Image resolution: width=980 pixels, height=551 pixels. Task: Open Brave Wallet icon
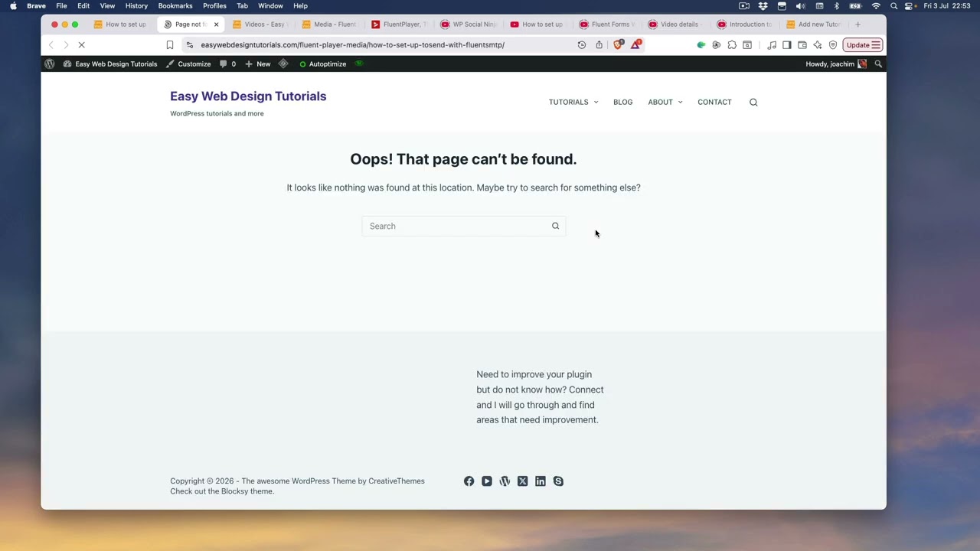coord(802,45)
